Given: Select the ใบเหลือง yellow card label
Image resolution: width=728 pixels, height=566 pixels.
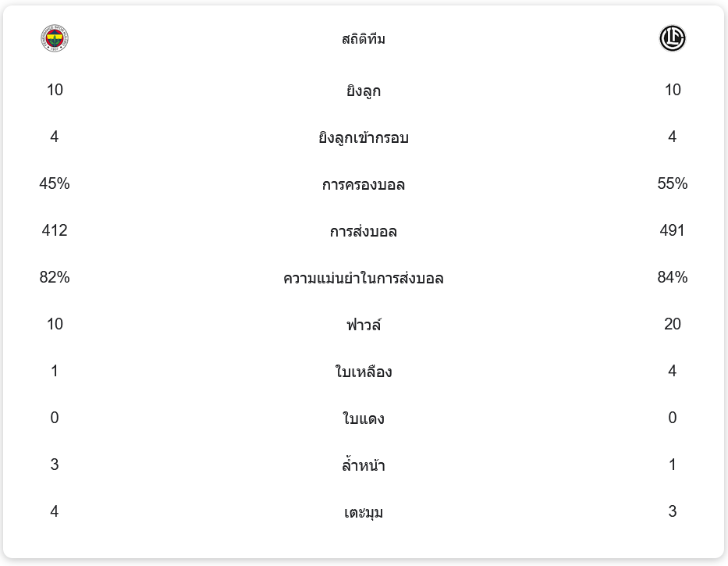Looking at the screenshot, I should point(364,372).
